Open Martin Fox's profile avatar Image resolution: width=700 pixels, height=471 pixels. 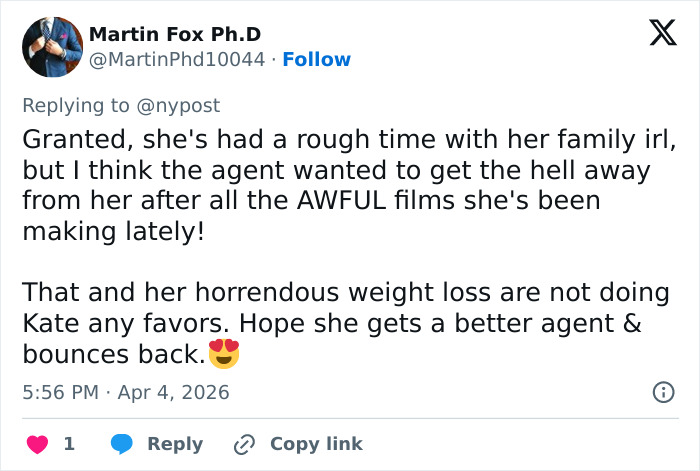click(52, 46)
